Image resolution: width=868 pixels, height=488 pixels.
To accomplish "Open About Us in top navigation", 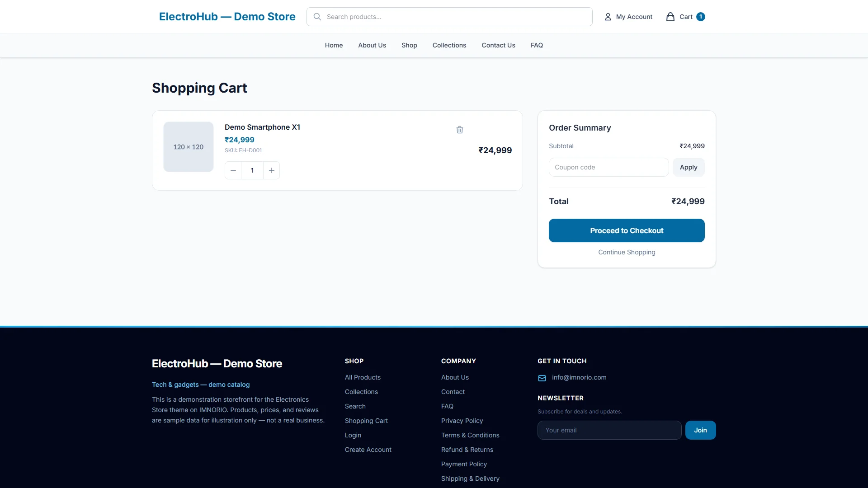I will (372, 45).
